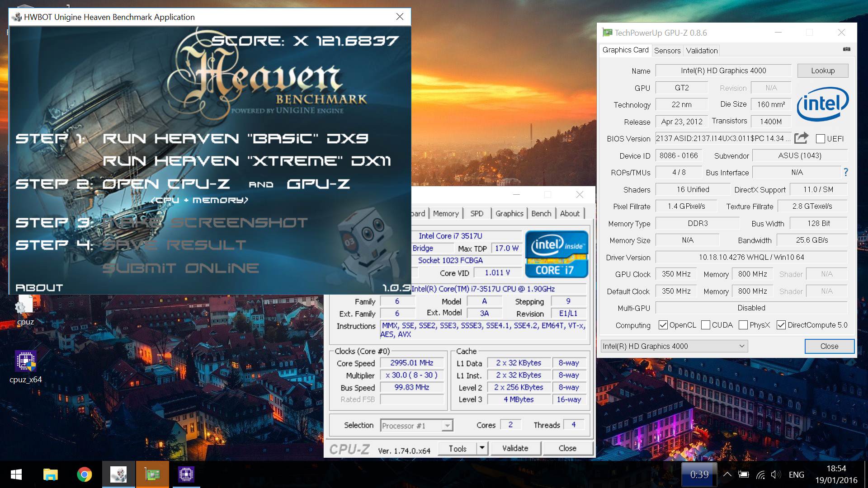Click the ENG language indicator

[x=796, y=474]
